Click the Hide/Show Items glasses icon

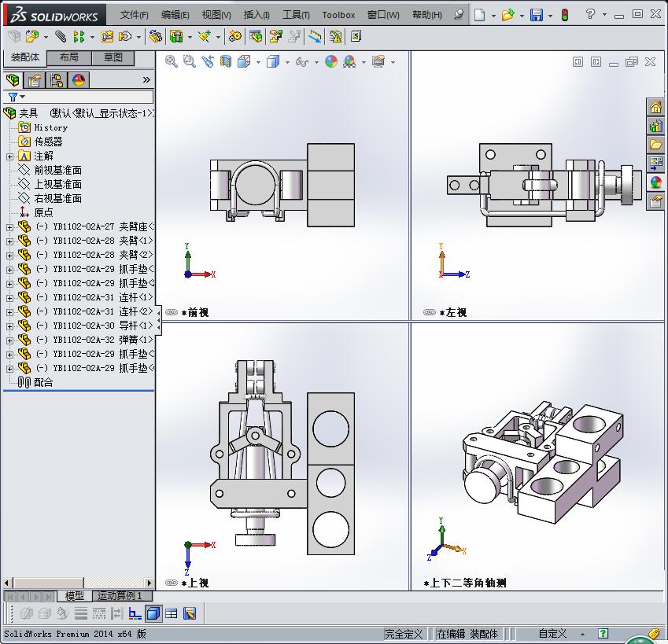coord(301,62)
